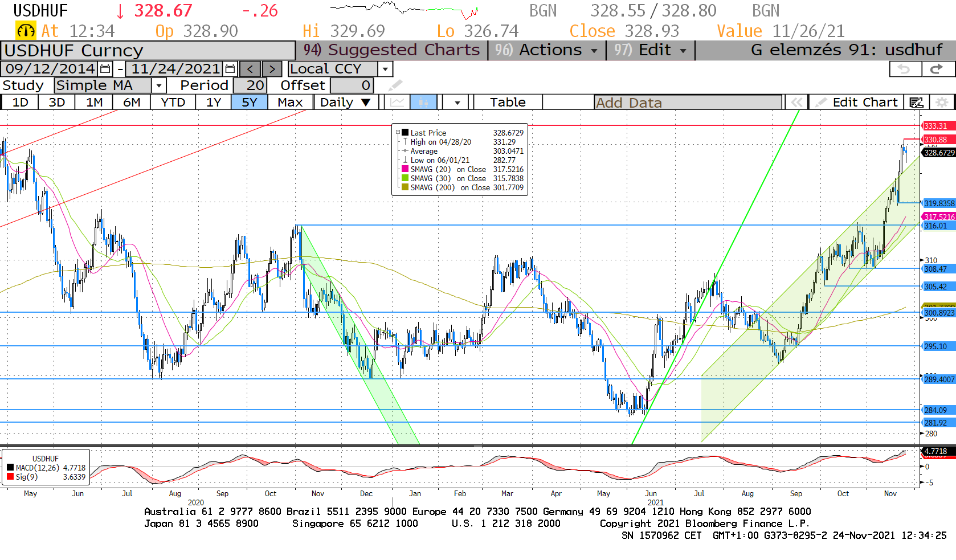Set range to YTD

173,103
